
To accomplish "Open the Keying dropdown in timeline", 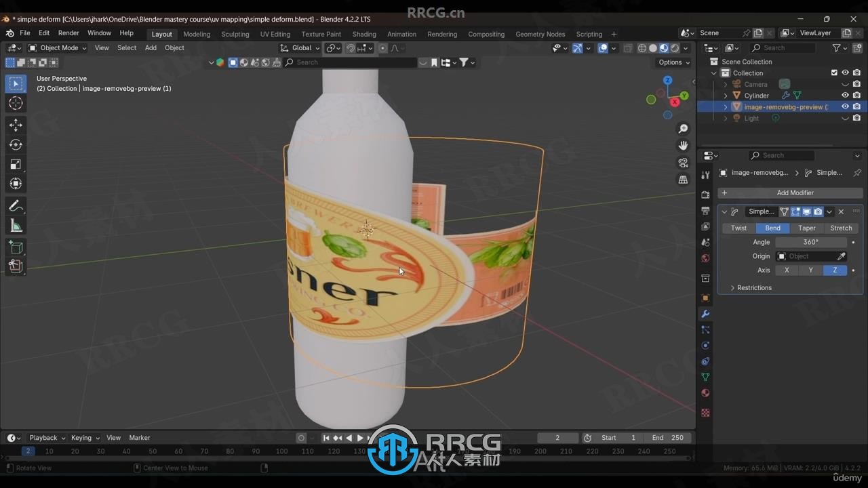I will [x=85, y=438].
